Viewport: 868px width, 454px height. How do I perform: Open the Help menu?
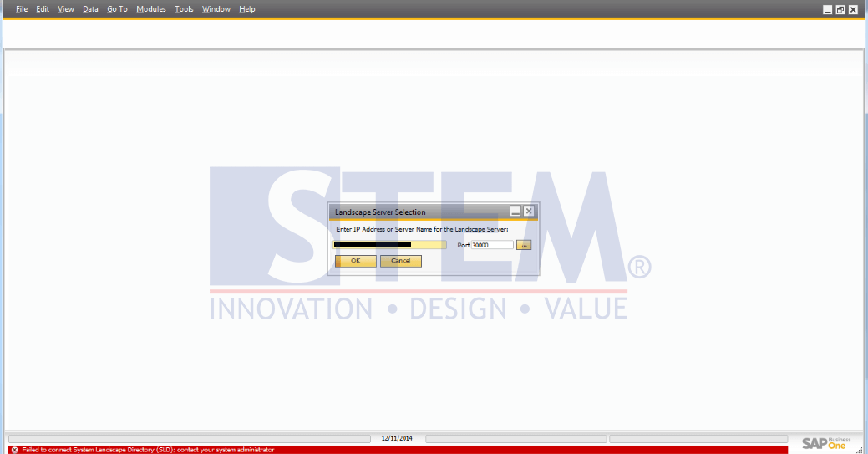point(247,9)
